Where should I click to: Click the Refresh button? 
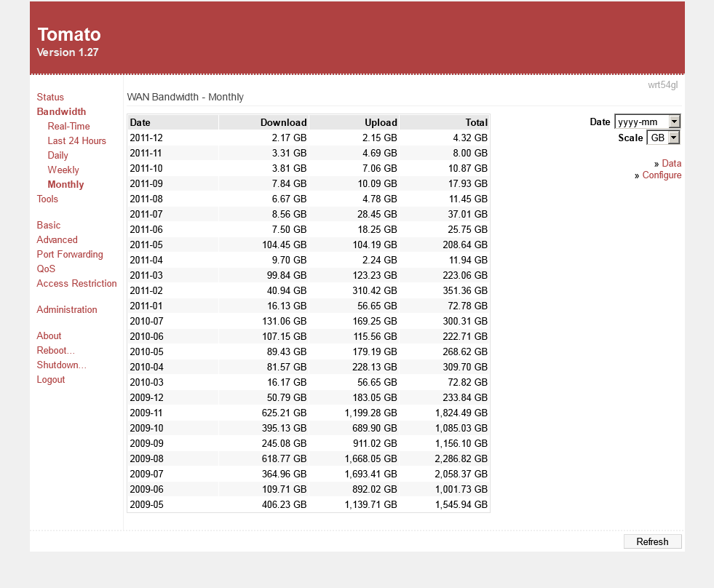(x=652, y=541)
